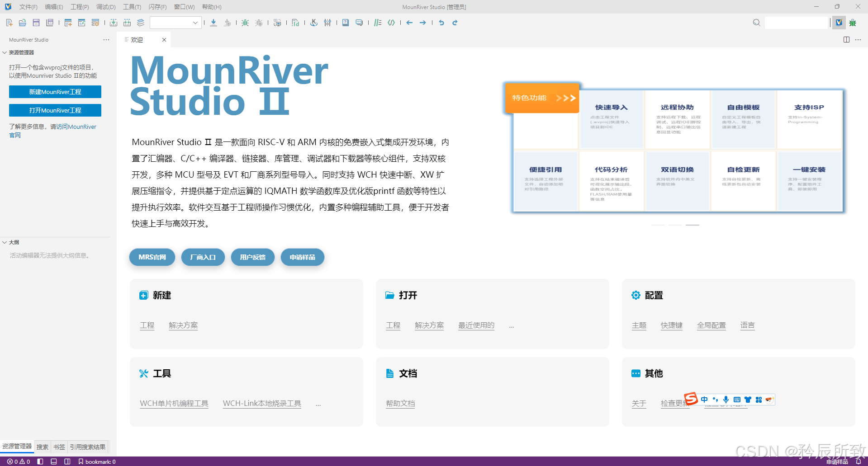Image resolution: width=868 pixels, height=466 pixels.
Task: Open the 工程(P) menu
Action: tap(80, 7)
